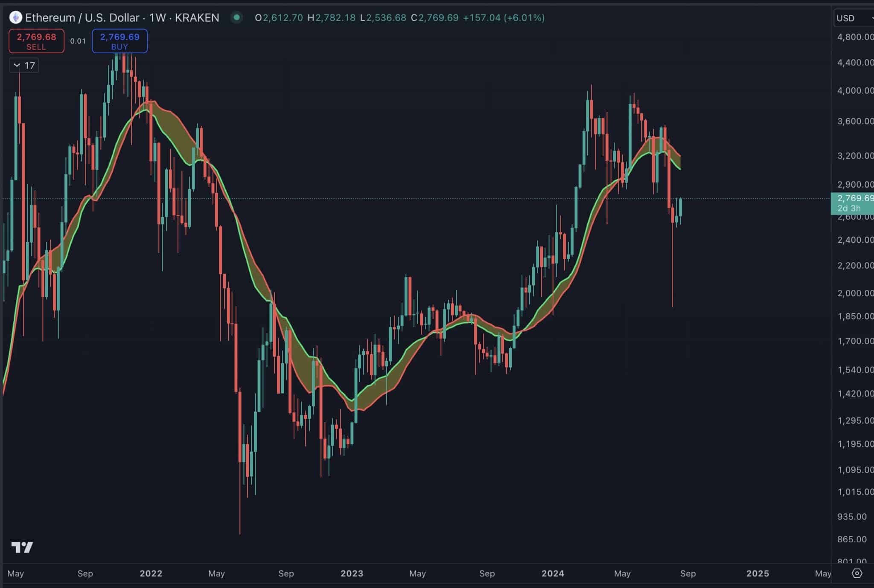Click the L 2,536.68 low value

click(x=383, y=17)
